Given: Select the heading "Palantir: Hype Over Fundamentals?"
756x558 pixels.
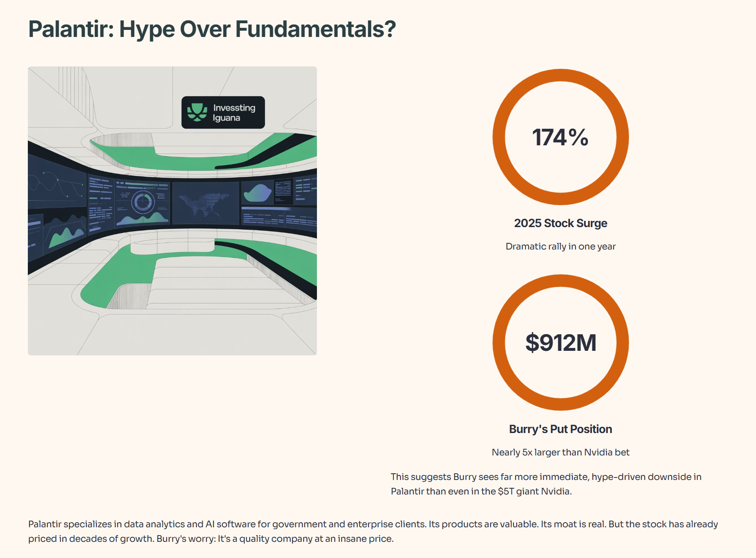Looking at the screenshot, I should (x=212, y=29).
